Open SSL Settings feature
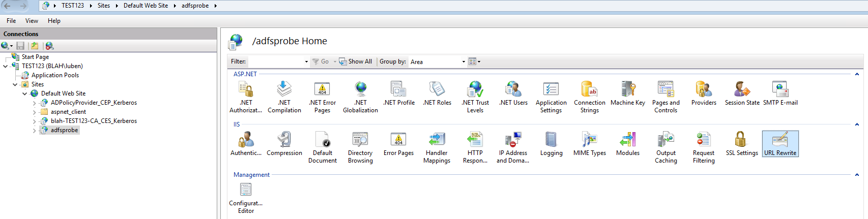This screenshot has width=868, height=219. point(742,144)
